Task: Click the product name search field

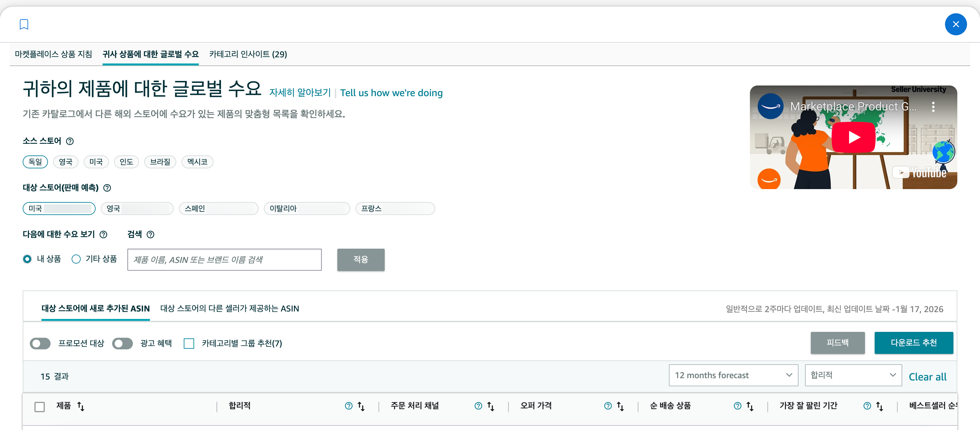Action: coord(225,260)
